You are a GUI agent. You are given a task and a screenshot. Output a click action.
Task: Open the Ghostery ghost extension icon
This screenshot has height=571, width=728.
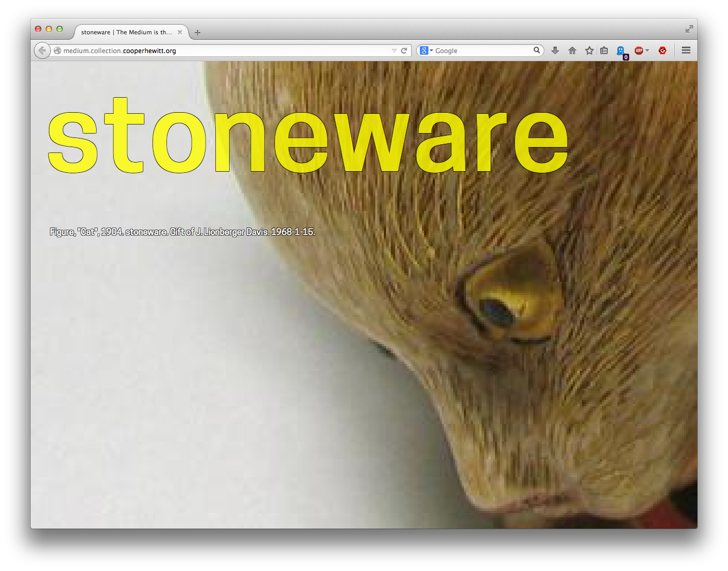(x=621, y=50)
